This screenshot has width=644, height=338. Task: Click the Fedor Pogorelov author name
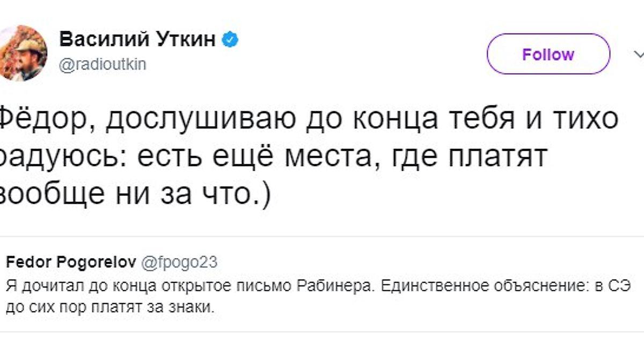(70, 262)
